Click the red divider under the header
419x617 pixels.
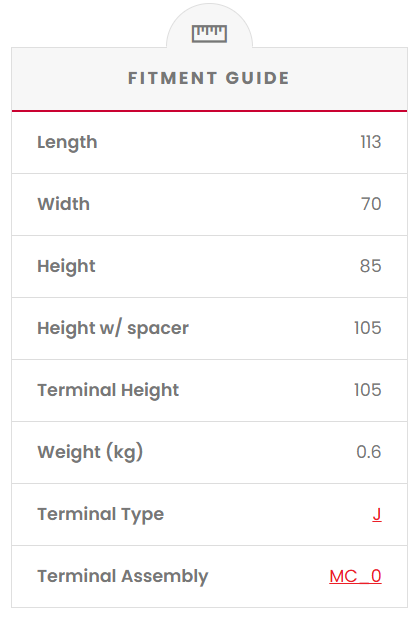[209, 111]
